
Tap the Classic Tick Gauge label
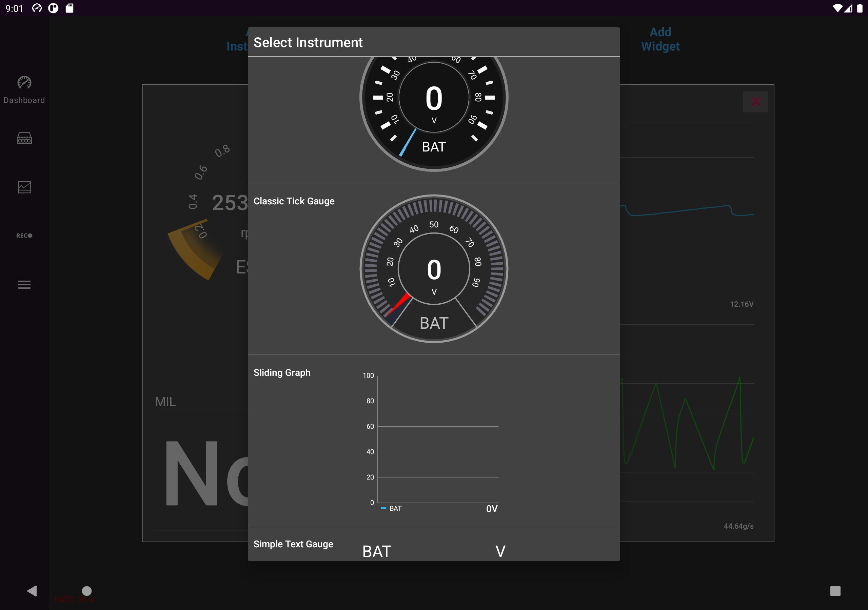pos(294,201)
